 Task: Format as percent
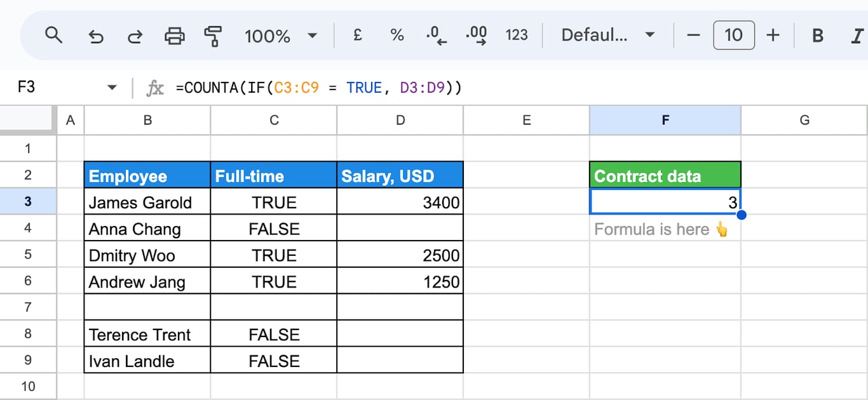pyautogui.click(x=397, y=35)
